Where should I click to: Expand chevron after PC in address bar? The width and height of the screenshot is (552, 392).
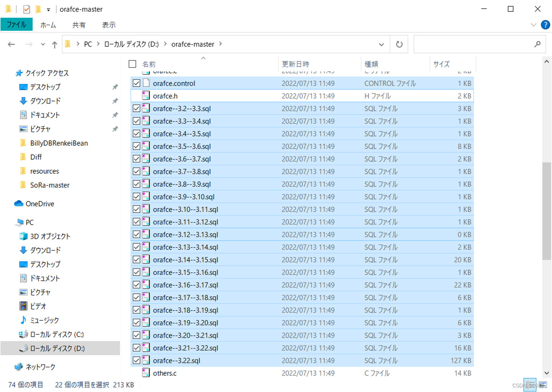tap(98, 44)
